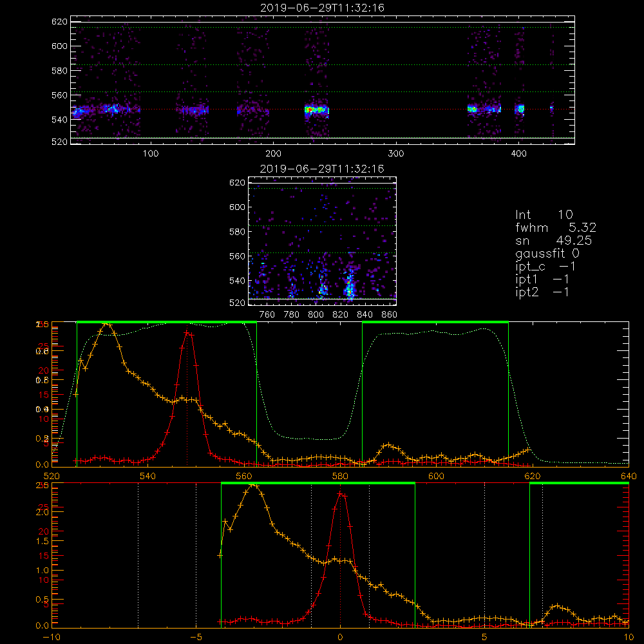Select the 'Int 10' readout
The image size is (644, 644).
pyautogui.click(x=544, y=214)
